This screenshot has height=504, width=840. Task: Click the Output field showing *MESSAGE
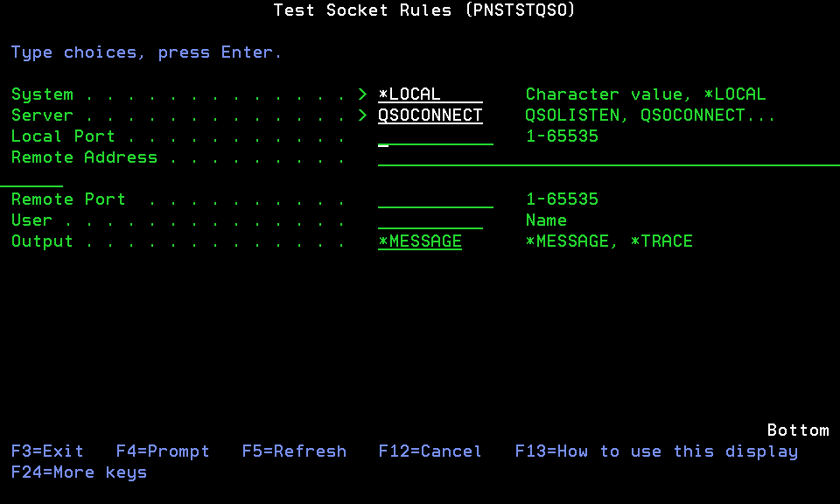click(x=420, y=241)
